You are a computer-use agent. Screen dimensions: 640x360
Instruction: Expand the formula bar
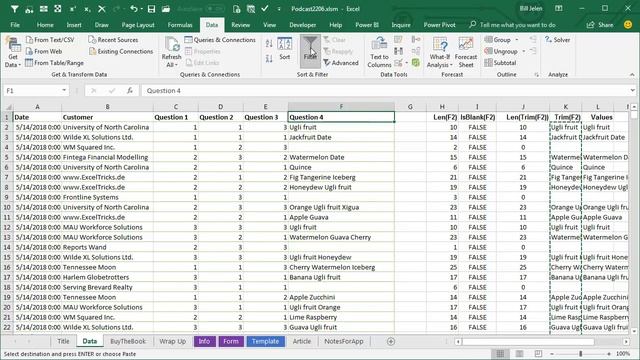click(x=632, y=91)
